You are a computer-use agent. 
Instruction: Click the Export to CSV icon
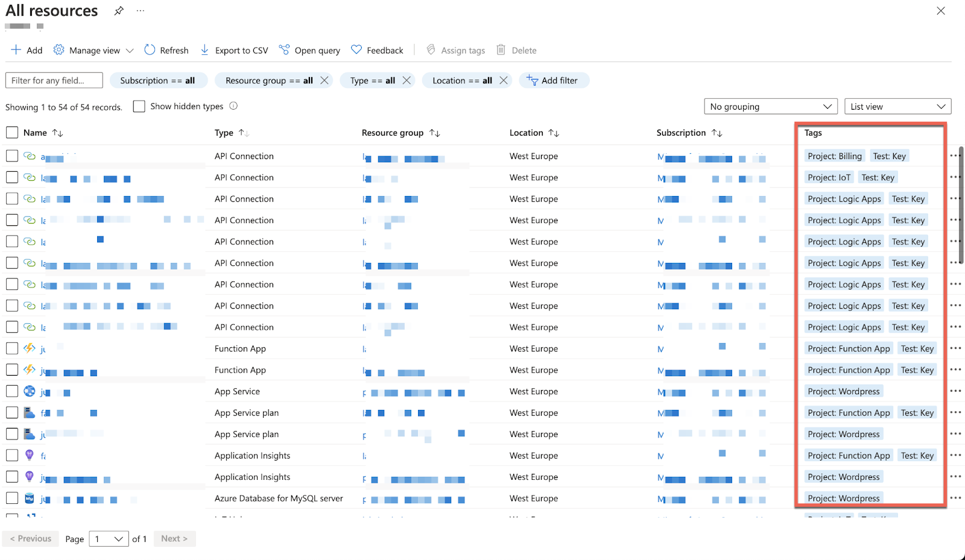click(x=205, y=50)
